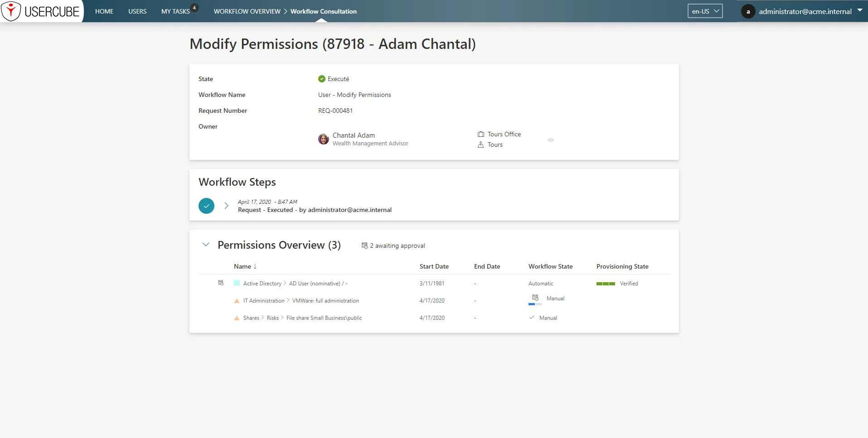The image size is (868, 438).
Task: Click the Usercube logo
Action: [42, 11]
